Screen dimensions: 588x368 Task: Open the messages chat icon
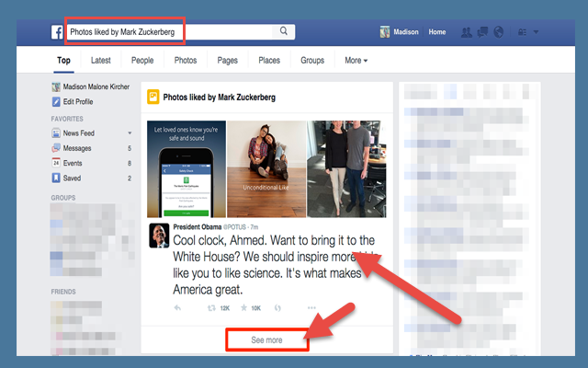(x=482, y=32)
